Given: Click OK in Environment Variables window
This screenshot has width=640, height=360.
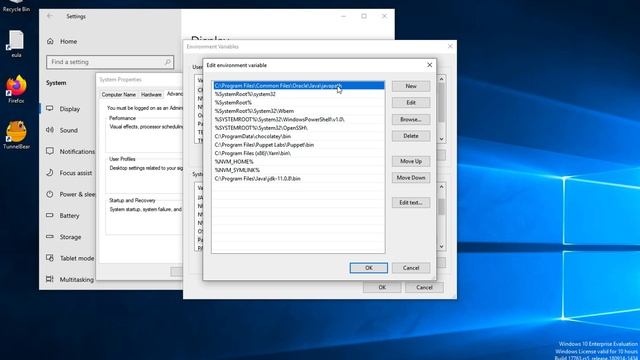Looking at the screenshot, I should [382, 287].
